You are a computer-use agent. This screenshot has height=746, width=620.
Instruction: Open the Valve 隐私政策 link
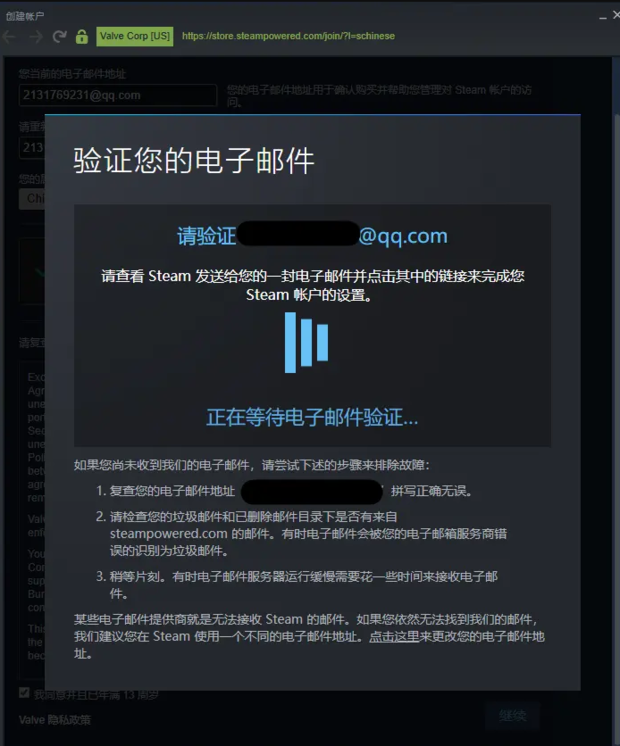[55, 720]
